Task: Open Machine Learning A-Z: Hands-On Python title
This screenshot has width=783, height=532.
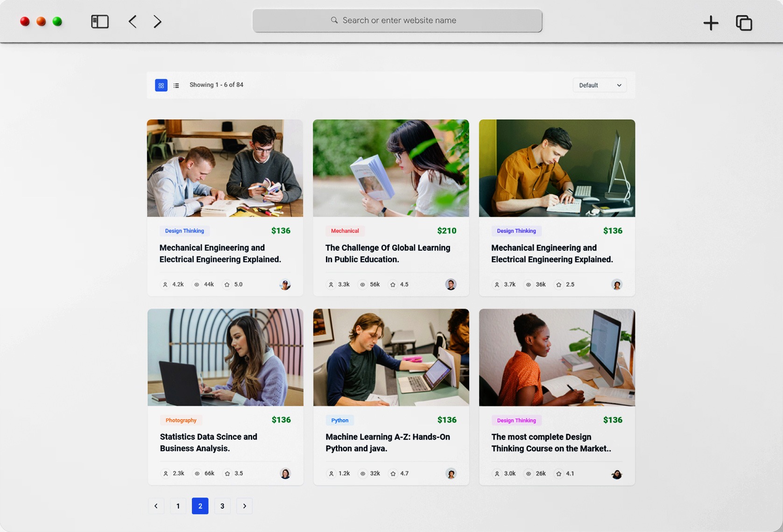Action: (388, 442)
